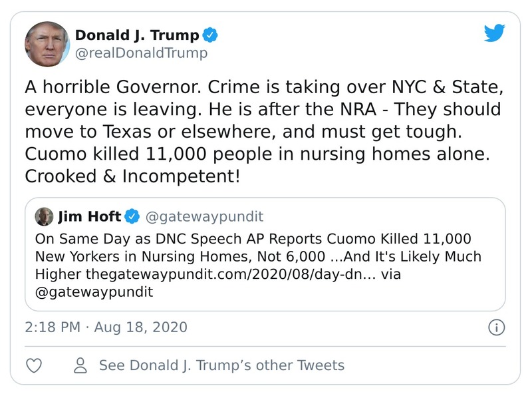Click the verified badge next to Donald J. Trump
The image size is (532, 398).
[210, 36]
